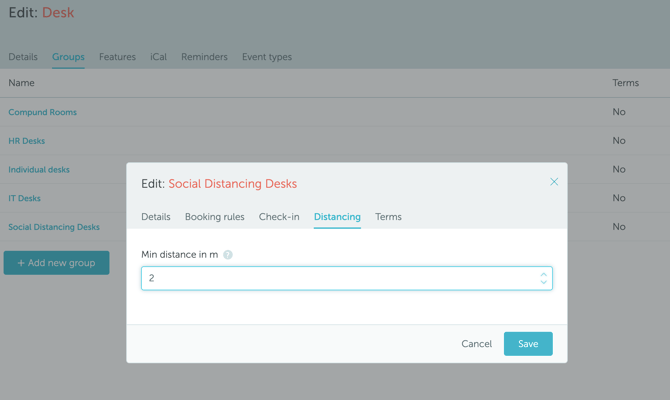Switch to the Features tab
This screenshot has width=670, height=400.
[x=117, y=57]
